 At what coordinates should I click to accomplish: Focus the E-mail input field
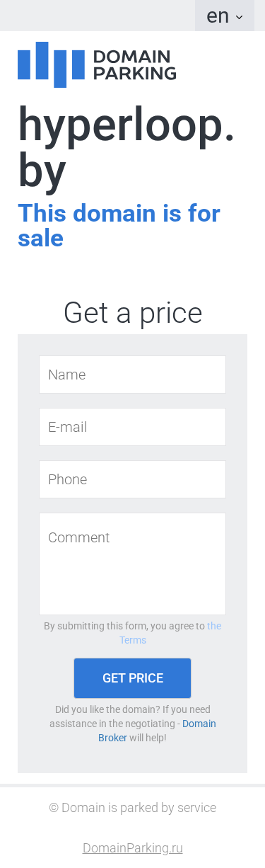tap(132, 427)
